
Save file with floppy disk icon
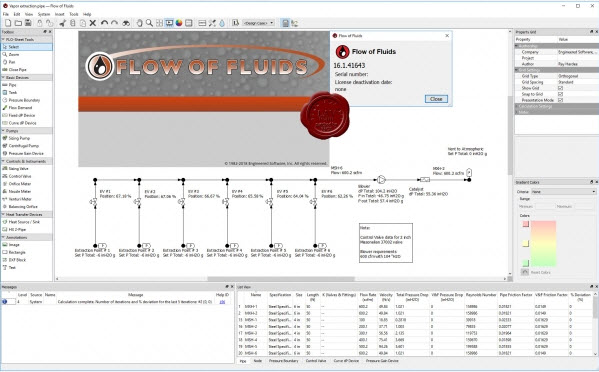click(x=28, y=23)
